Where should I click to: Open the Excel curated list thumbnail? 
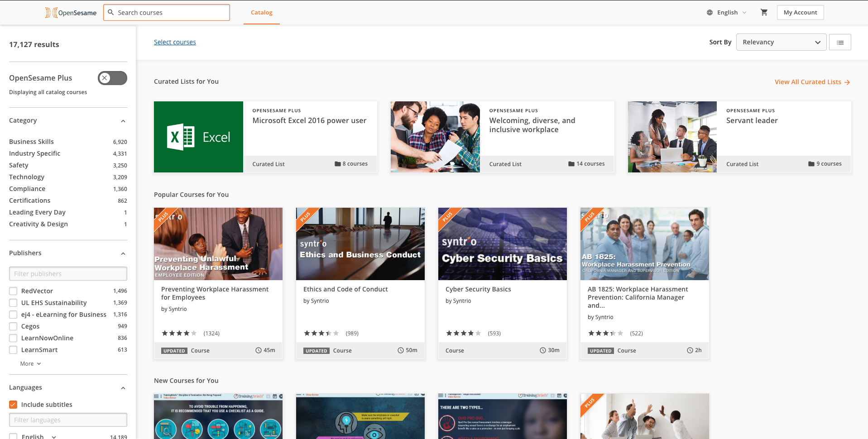tap(198, 137)
